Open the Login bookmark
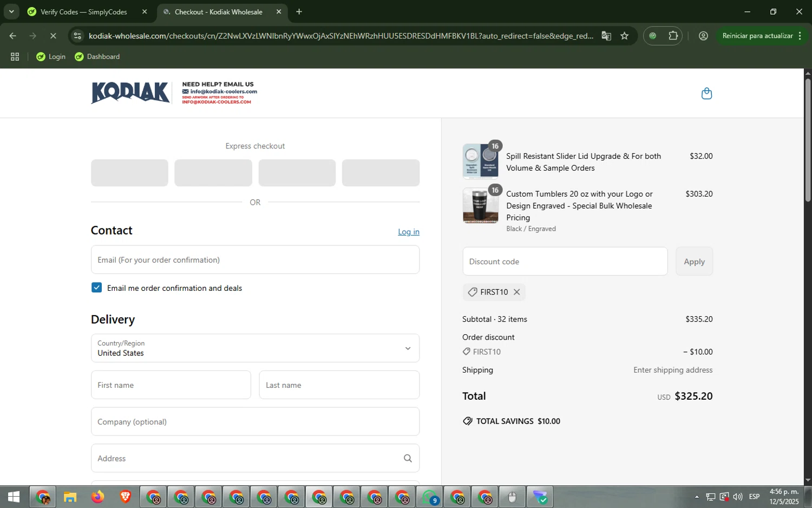 pos(51,57)
